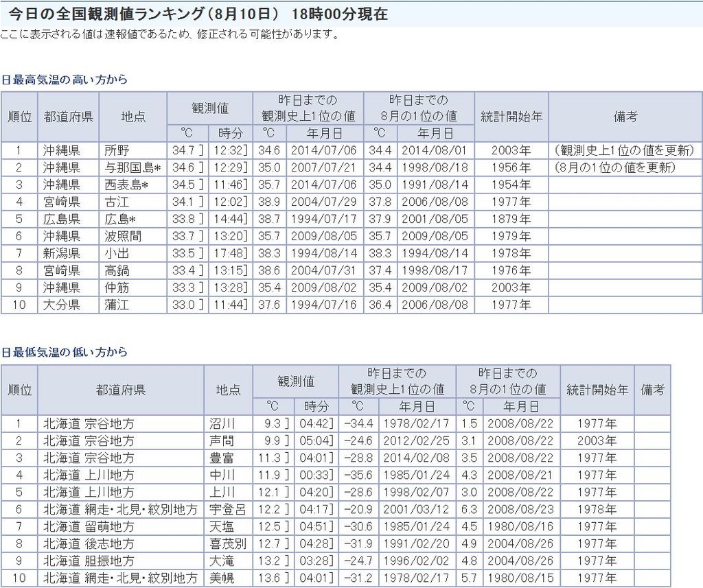Open the 西表島 station link

(x=127, y=185)
